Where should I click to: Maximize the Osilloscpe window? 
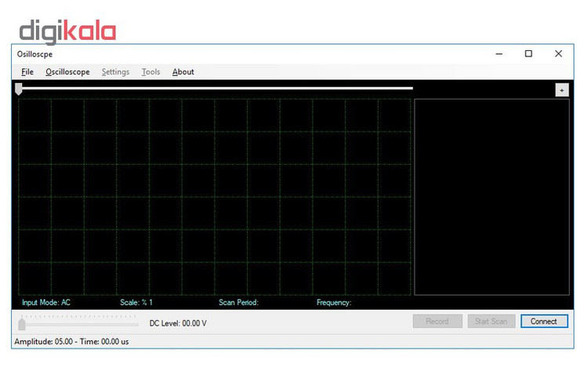528,54
